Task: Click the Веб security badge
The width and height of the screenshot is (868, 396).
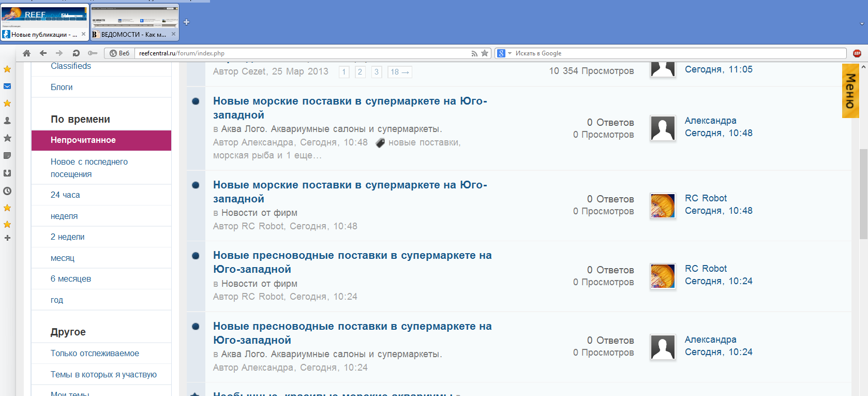Action: (119, 53)
